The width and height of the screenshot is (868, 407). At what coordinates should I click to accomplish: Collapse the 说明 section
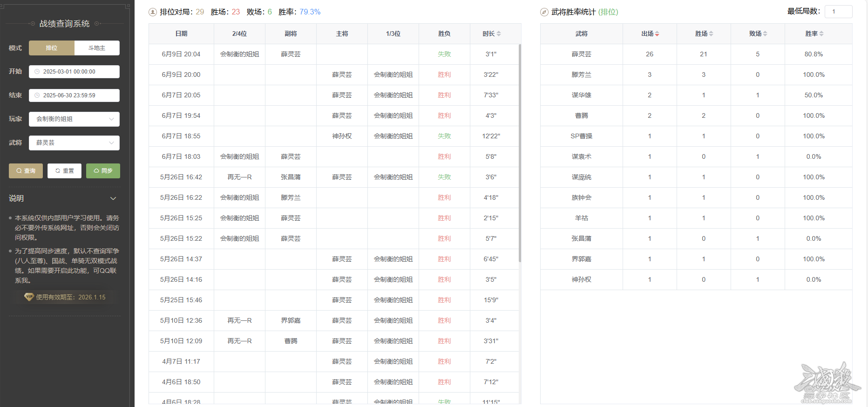click(x=113, y=198)
